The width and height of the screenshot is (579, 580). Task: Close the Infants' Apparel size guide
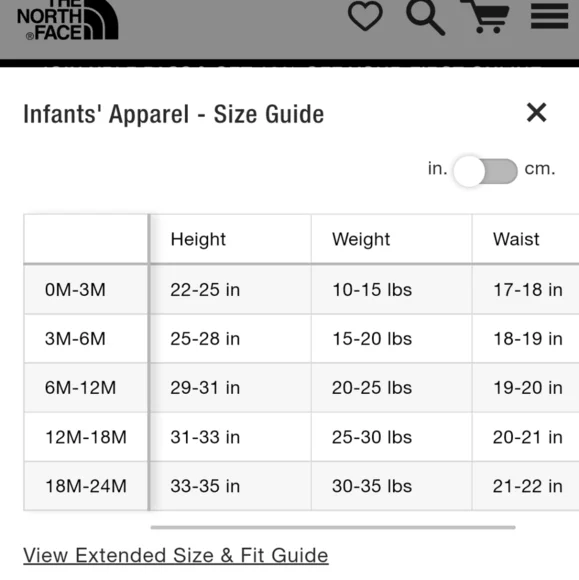(x=536, y=112)
